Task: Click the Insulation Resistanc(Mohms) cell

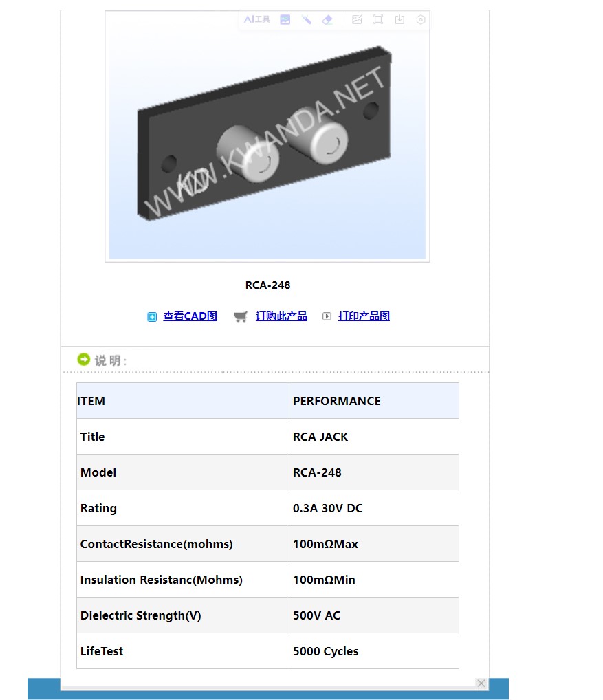Action: pos(183,580)
